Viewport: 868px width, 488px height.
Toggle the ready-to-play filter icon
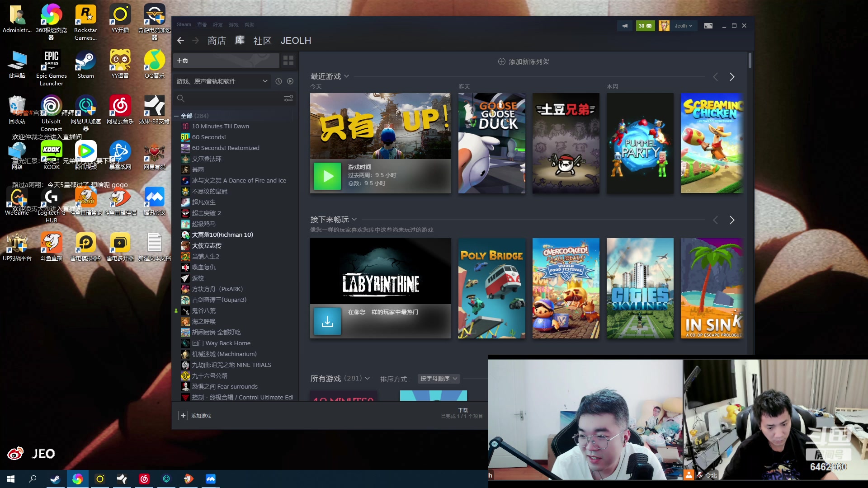[x=290, y=81]
